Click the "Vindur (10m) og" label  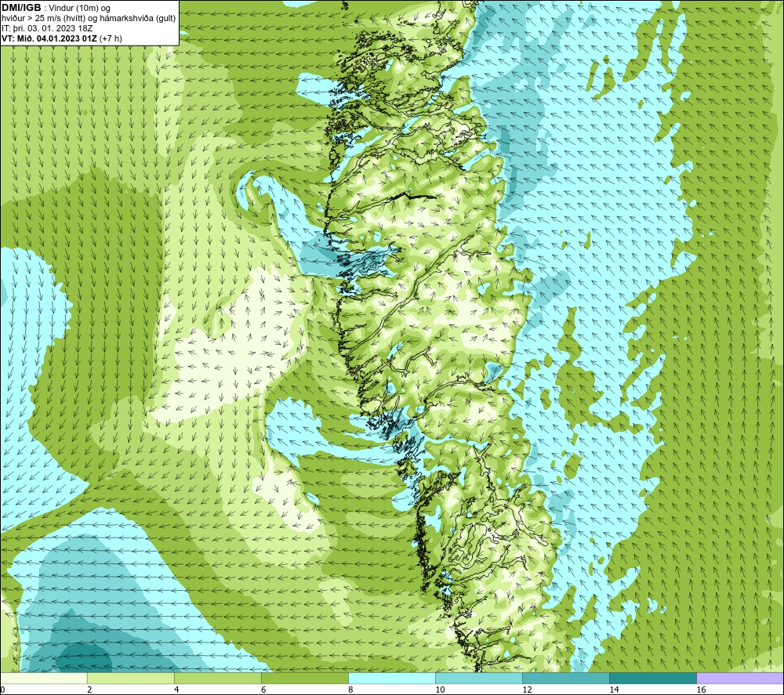click(79, 8)
